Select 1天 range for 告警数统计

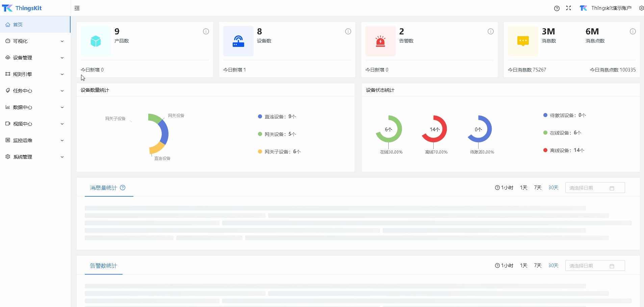coord(523,266)
